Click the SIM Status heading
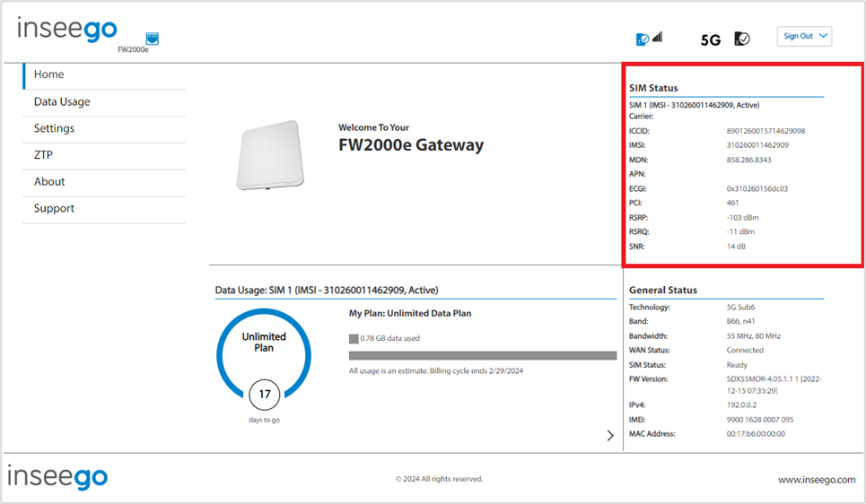 click(x=653, y=88)
